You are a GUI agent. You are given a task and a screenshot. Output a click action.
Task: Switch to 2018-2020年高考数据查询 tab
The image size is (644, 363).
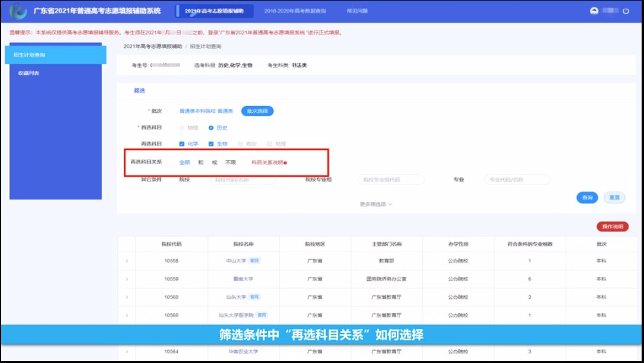[295, 11]
